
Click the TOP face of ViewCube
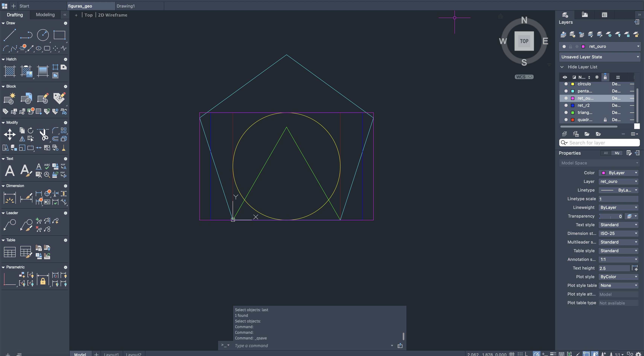[x=524, y=41]
